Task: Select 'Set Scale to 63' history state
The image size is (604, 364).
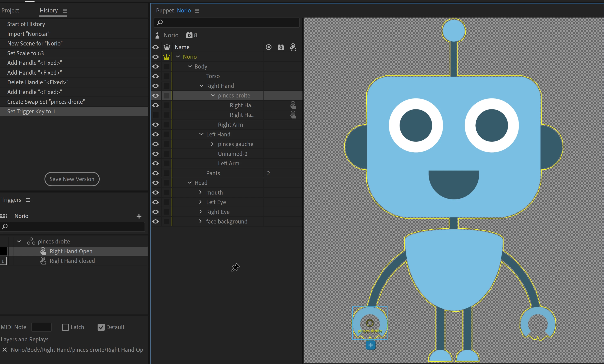Action: 26,53
